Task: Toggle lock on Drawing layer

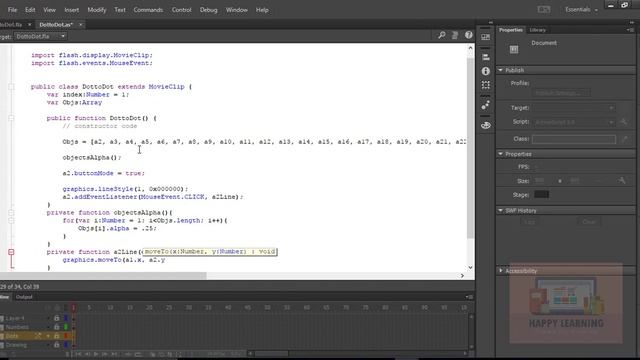Action: coord(57,345)
